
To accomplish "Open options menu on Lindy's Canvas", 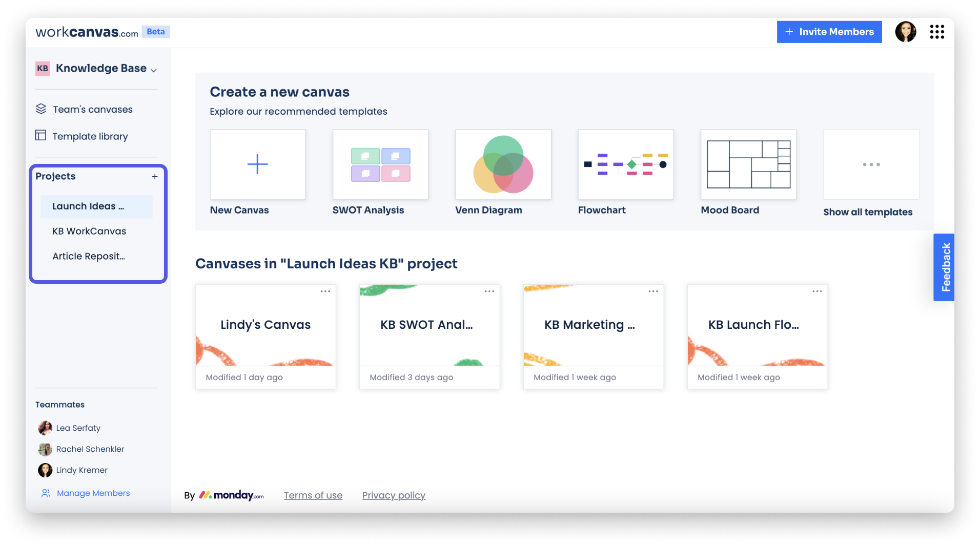I will point(325,291).
